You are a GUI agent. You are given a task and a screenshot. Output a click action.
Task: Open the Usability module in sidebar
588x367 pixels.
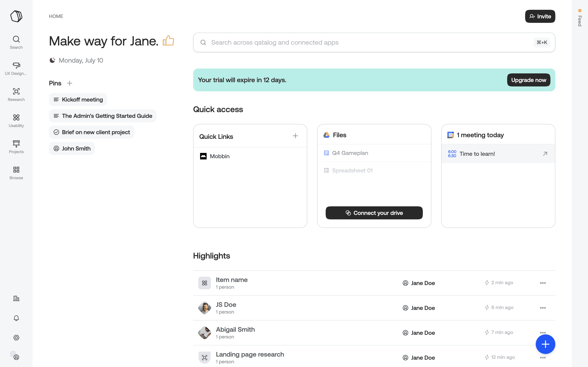(x=16, y=120)
